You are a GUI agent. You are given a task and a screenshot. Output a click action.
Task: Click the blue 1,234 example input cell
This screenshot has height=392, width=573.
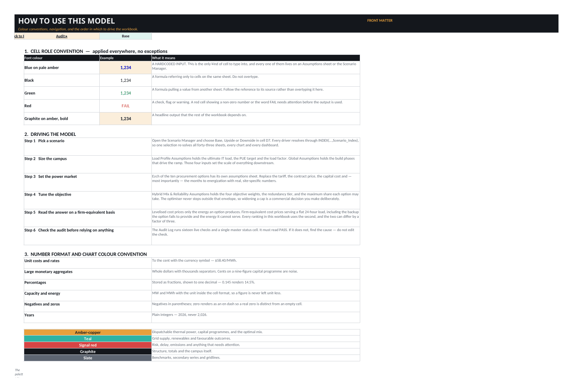pyautogui.click(x=126, y=68)
